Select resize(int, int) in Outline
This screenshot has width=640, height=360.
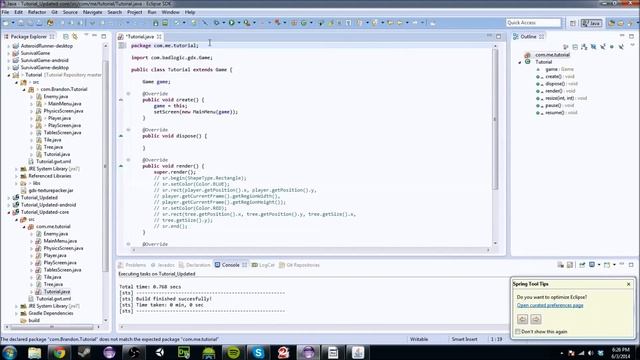point(565,98)
